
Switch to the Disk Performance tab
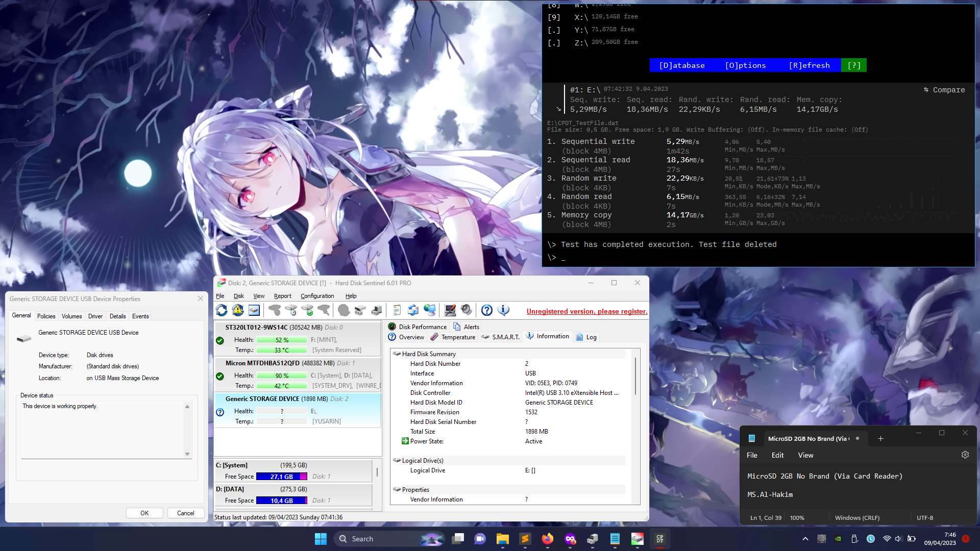[417, 327]
